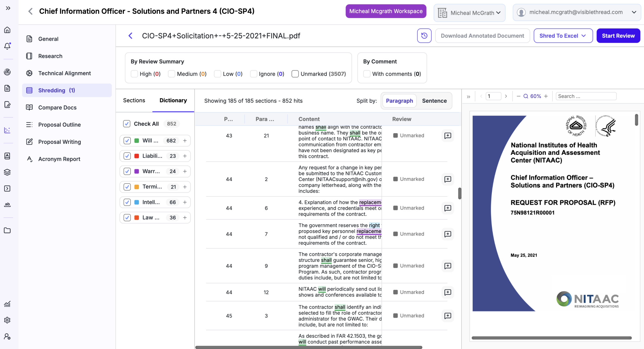Enable the With comments filter checkbox

(x=367, y=74)
